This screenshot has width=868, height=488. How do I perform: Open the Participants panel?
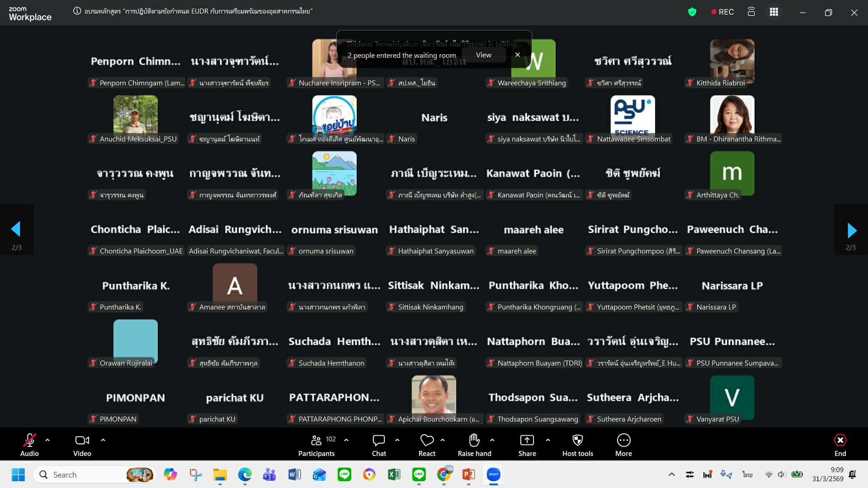[x=316, y=445]
